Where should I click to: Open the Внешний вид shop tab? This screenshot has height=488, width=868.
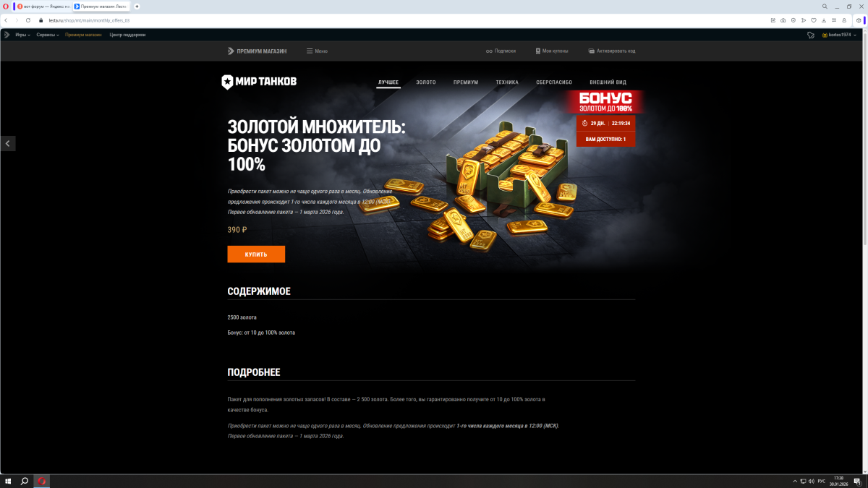click(608, 82)
